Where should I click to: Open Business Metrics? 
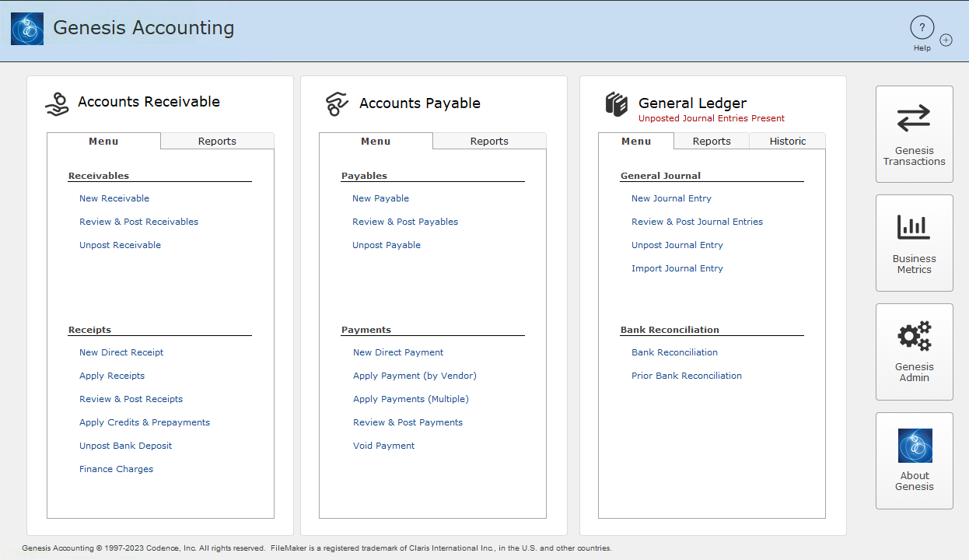[914, 243]
